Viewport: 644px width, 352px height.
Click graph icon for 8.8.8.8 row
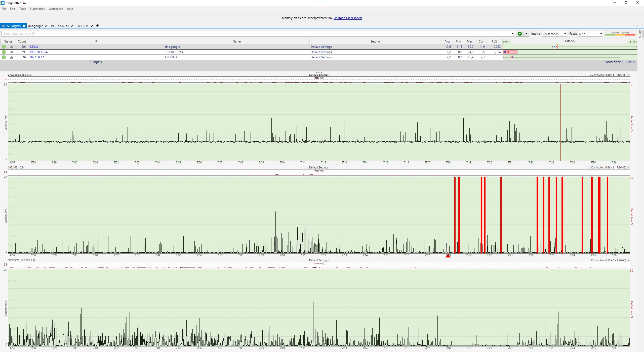12,47
